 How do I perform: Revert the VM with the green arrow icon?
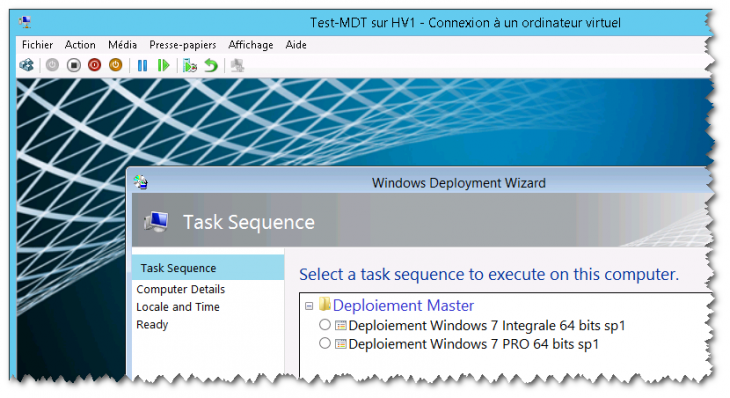coord(211,66)
